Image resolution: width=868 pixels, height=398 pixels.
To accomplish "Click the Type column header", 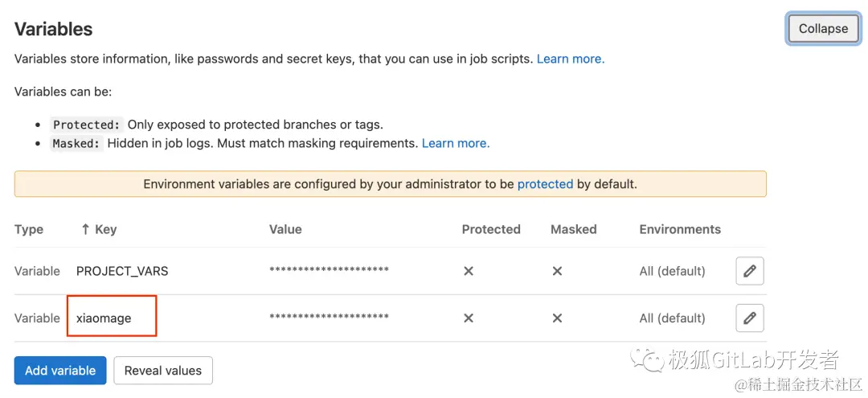I will 29,229.
